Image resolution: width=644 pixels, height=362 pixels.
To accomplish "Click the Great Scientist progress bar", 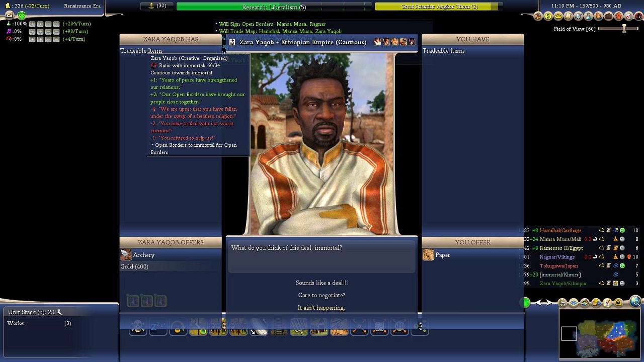I will 439,7.
